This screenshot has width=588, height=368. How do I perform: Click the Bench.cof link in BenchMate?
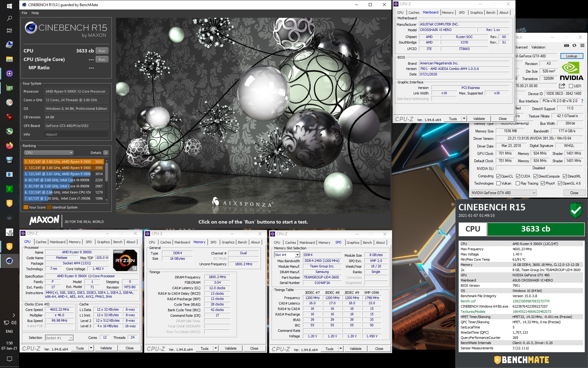tap(468, 301)
